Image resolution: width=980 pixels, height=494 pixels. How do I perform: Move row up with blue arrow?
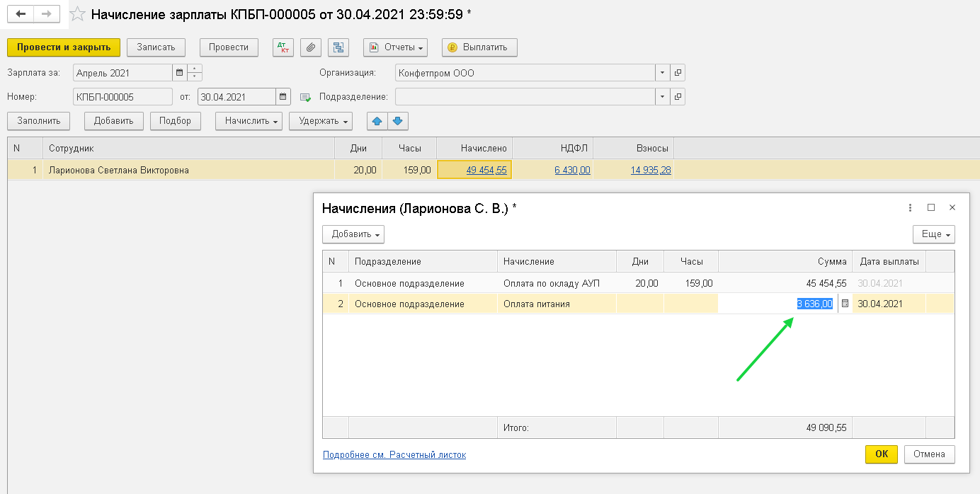pyautogui.click(x=377, y=121)
